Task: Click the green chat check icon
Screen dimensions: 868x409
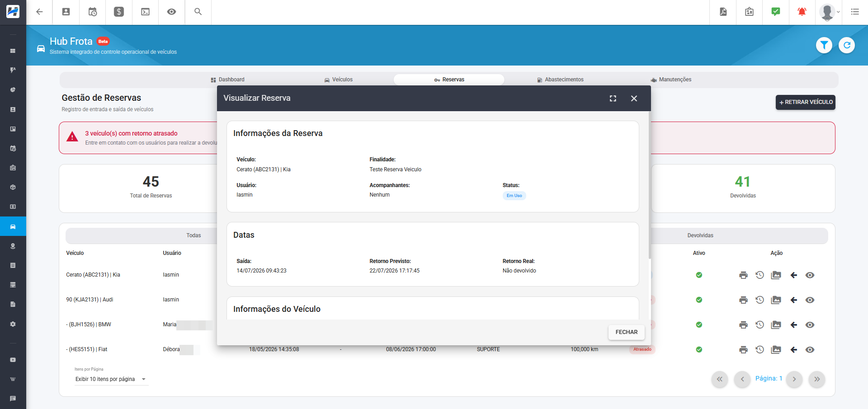Action: tap(776, 12)
